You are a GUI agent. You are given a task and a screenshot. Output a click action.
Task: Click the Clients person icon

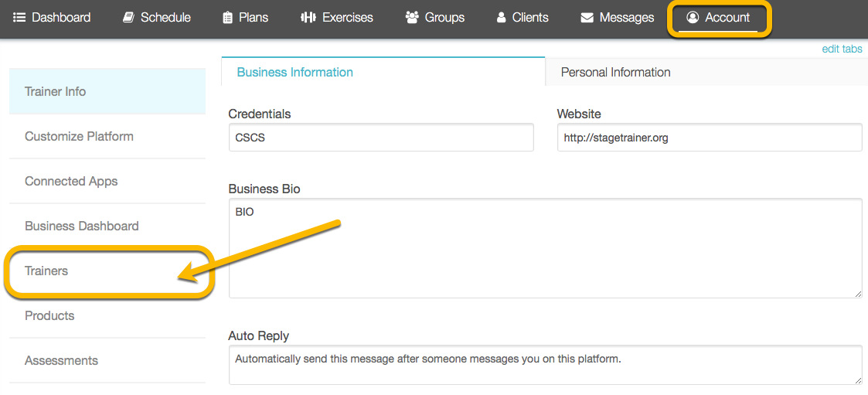(502, 18)
